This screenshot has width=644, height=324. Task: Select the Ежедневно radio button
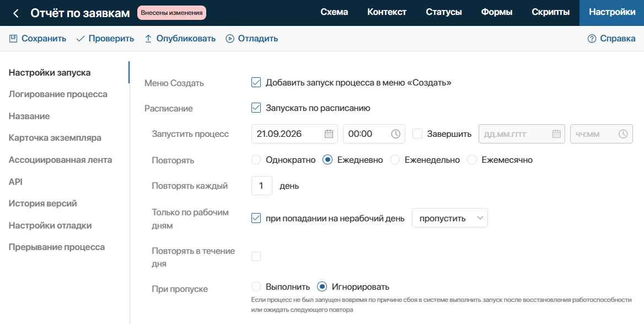coord(328,160)
